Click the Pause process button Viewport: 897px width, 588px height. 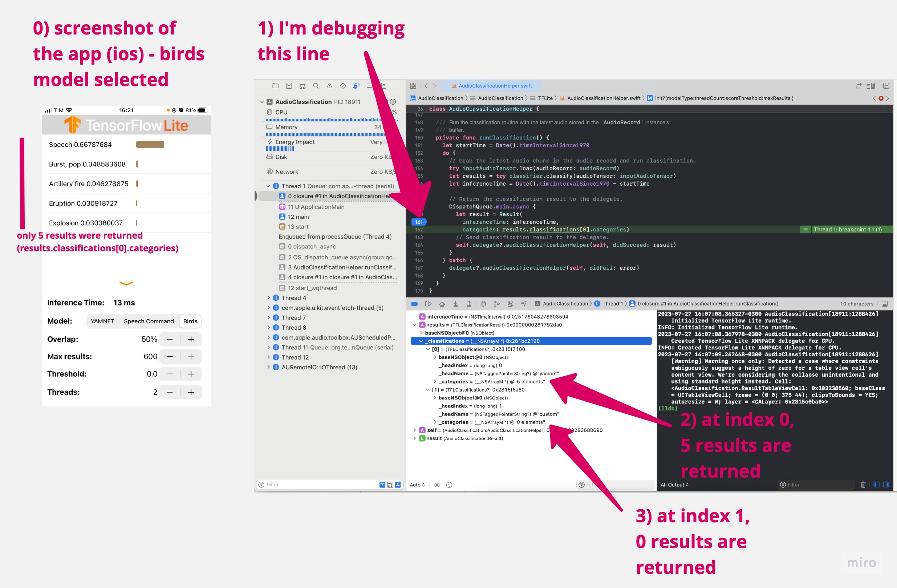[429, 304]
